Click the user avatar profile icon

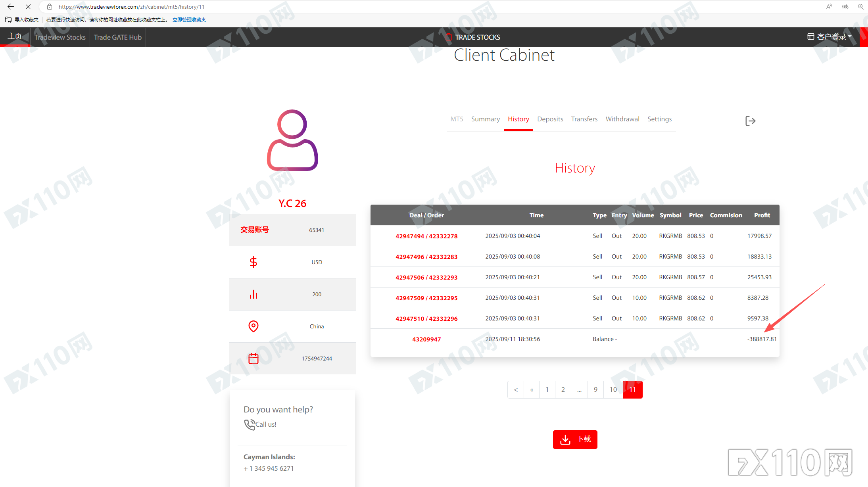coord(292,140)
